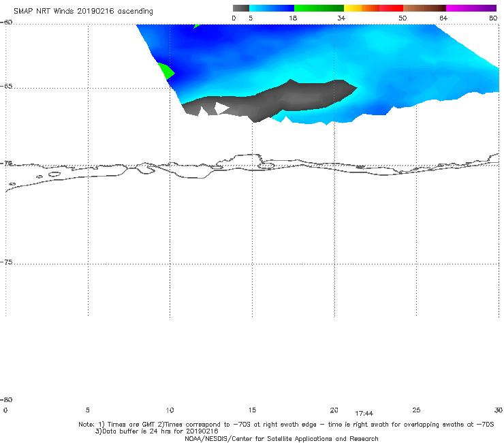The image size is (504, 443).
Task: Click the color bar label "34"
Action: (341, 18)
